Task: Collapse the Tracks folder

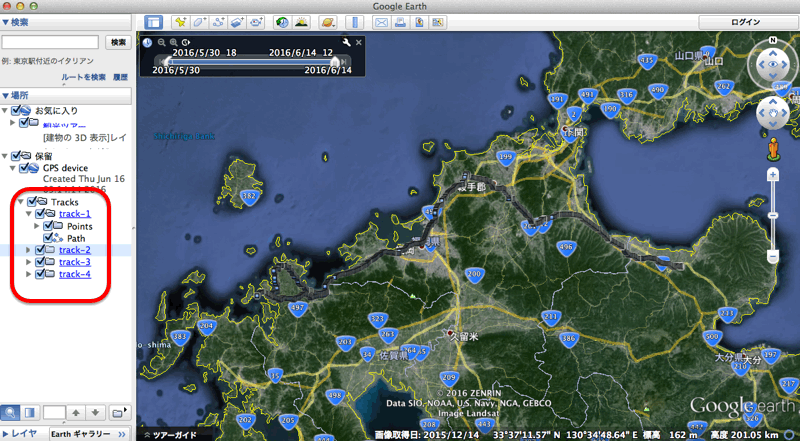Action: coord(21,202)
